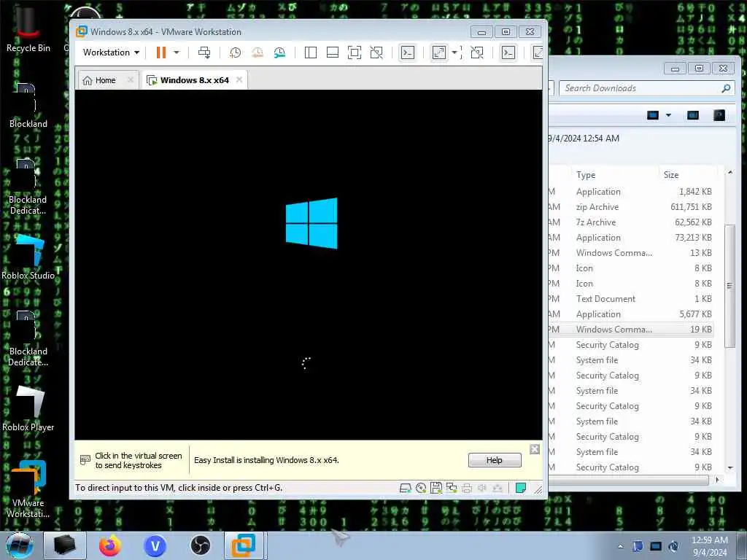The image size is (747, 560).
Task: Click the Explorer vertical scrollbar thumb
Action: (x=729, y=286)
